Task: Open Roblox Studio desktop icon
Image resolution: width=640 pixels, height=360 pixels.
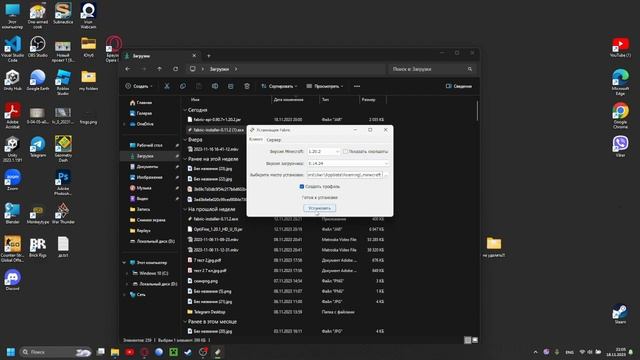Action: pos(63,83)
